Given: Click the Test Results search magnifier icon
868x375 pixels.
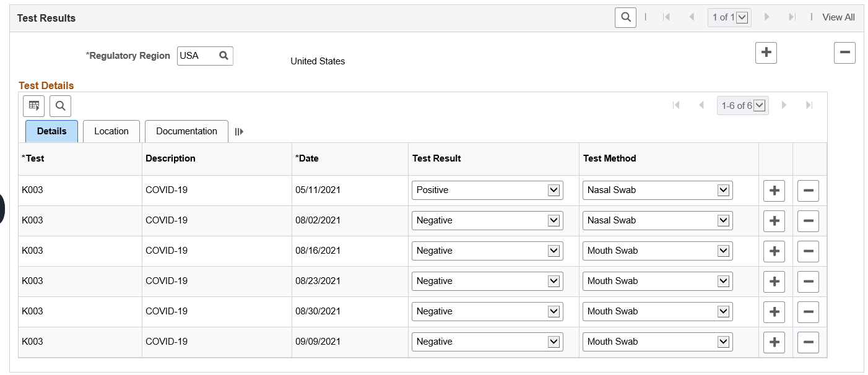Looking at the screenshot, I should pos(626,17).
